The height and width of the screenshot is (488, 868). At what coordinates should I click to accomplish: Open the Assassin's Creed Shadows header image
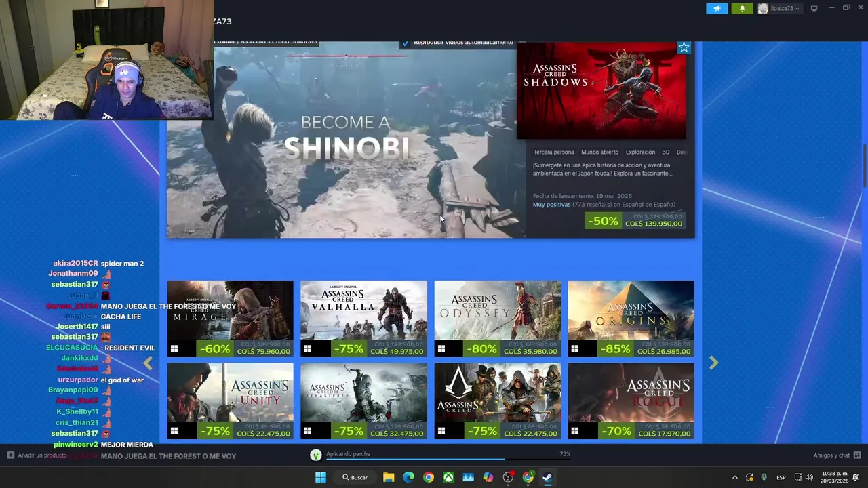click(601, 91)
